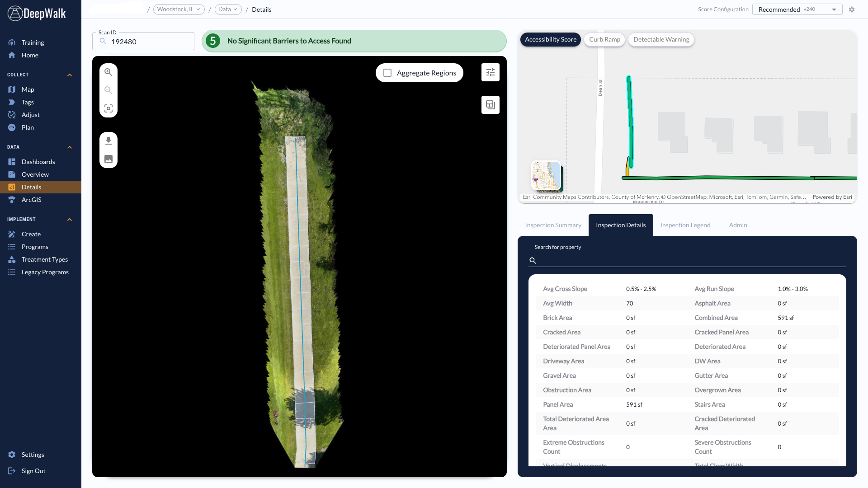Switch map to Curb Ramp layer
The image size is (868, 488).
(x=604, y=40)
